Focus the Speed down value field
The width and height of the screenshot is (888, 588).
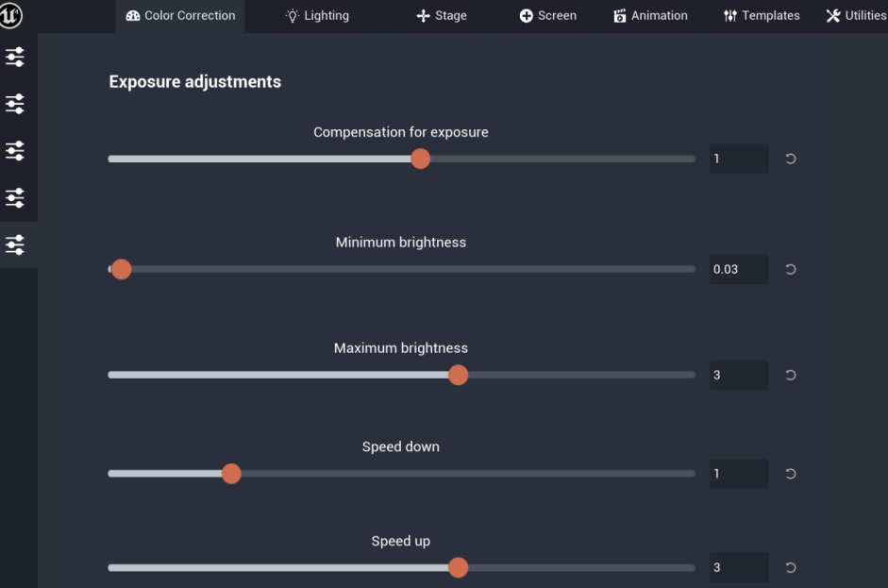point(739,474)
